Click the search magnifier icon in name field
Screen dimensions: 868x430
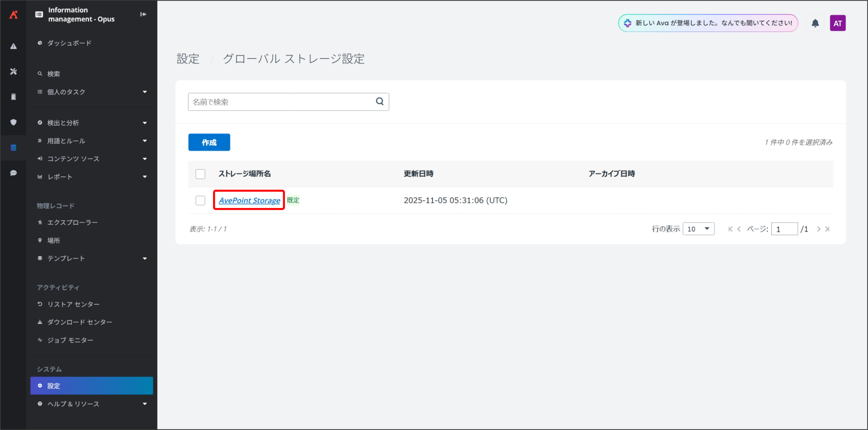point(379,101)
